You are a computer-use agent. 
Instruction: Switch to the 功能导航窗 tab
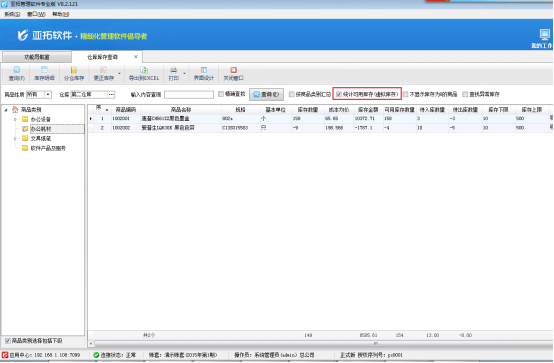pyautogui.click(x=37, y=57)
